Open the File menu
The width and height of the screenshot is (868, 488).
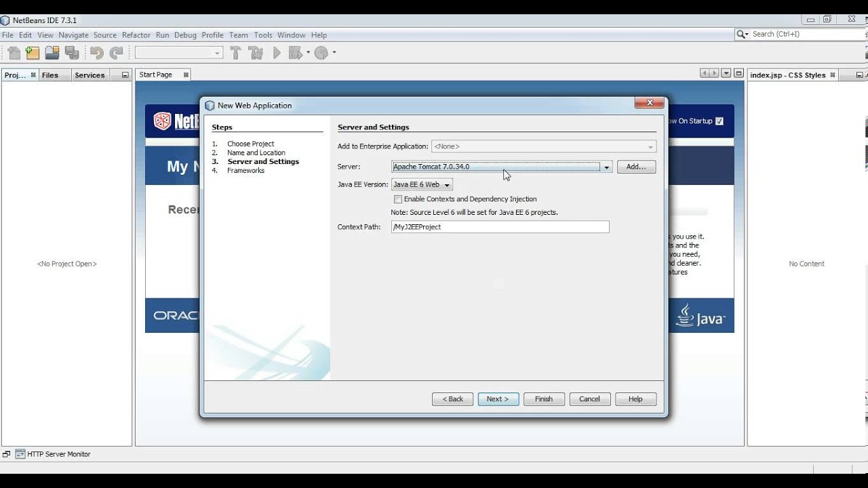tap(7, 35)
